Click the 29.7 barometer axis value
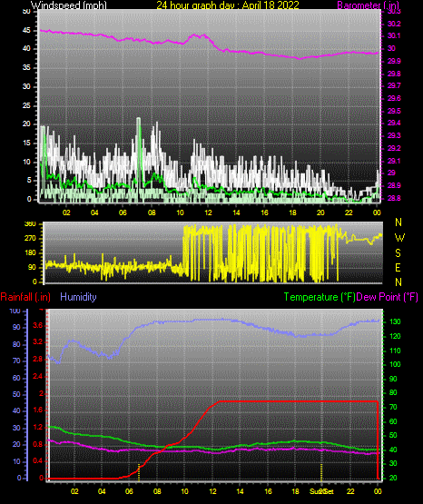The image size is (423, 504). (x=394, y=86)
